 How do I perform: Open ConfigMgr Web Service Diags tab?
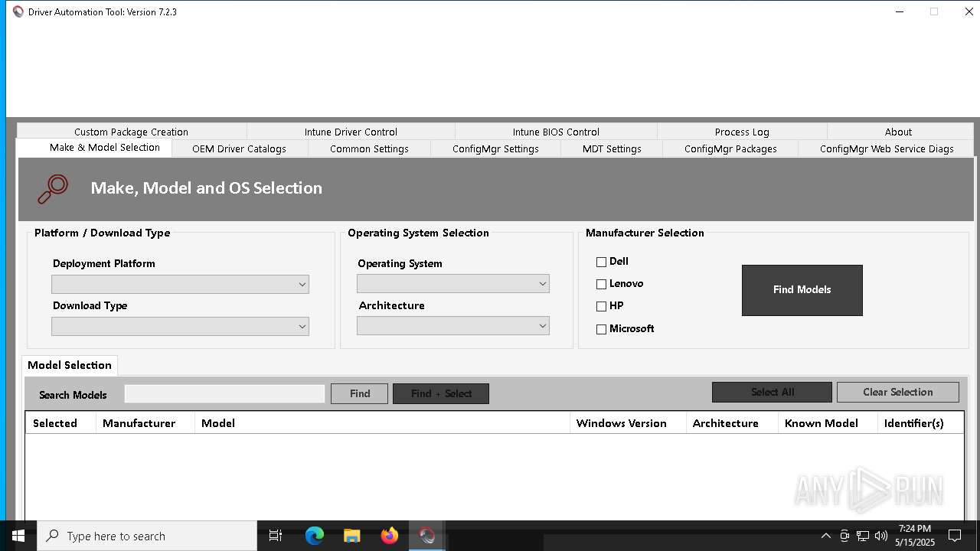click(887, 148)
